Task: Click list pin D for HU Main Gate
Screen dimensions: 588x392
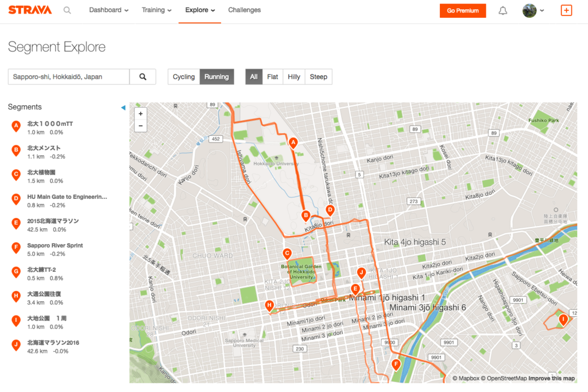Action: (16, 199)
